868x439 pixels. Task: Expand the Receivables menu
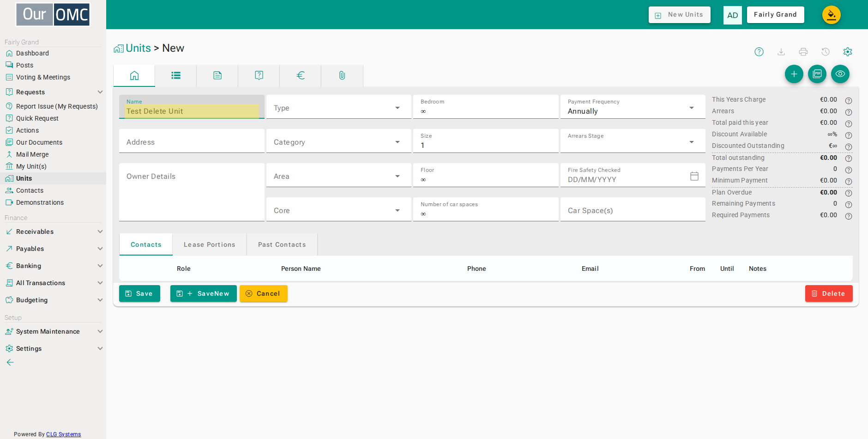coord(53,232)
